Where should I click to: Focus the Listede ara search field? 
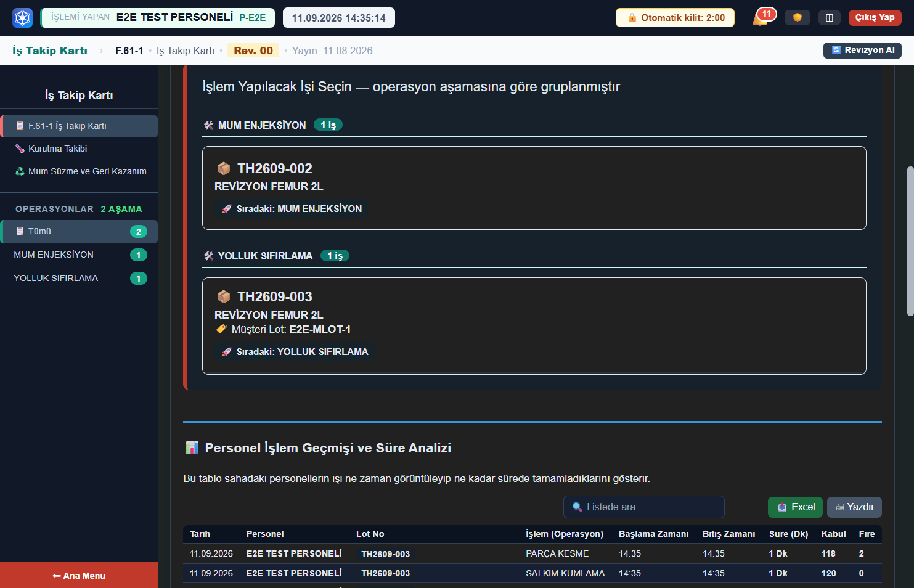[x=644, y=507]
